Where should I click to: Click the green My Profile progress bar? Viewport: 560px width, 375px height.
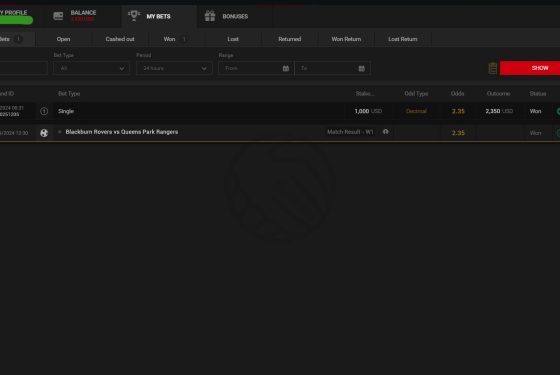pos(16,20)
